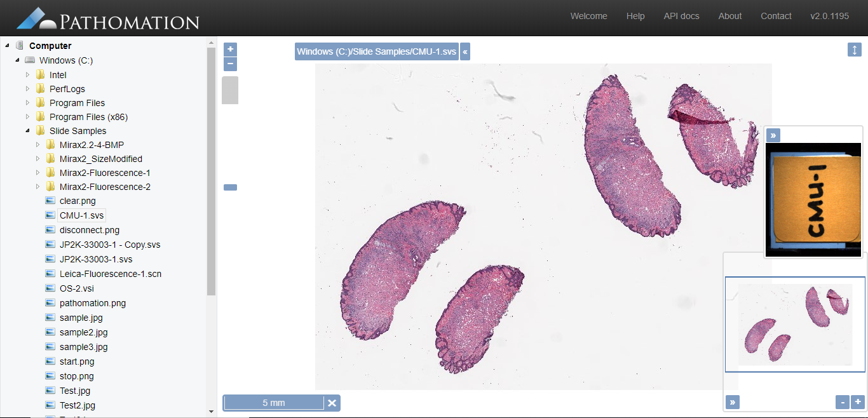Toggle fullscreen with the vertical arrows icon
868x418 pixels.
(x=855, y=50)
